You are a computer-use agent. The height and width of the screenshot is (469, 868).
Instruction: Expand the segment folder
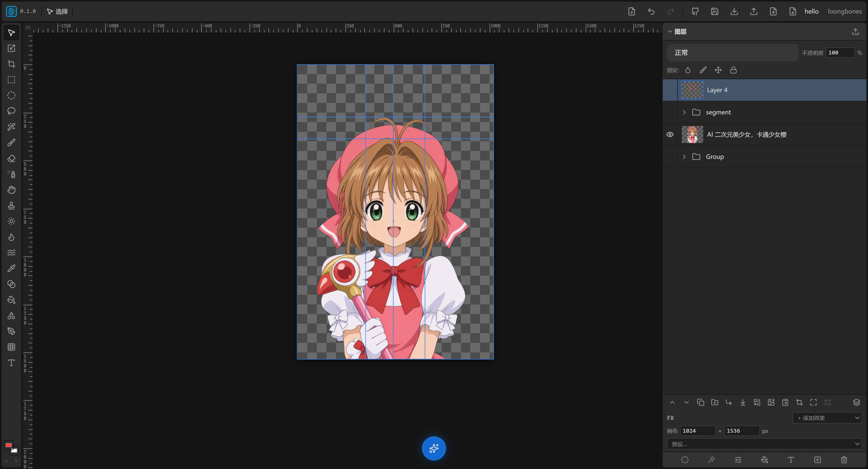coord(684,112)
